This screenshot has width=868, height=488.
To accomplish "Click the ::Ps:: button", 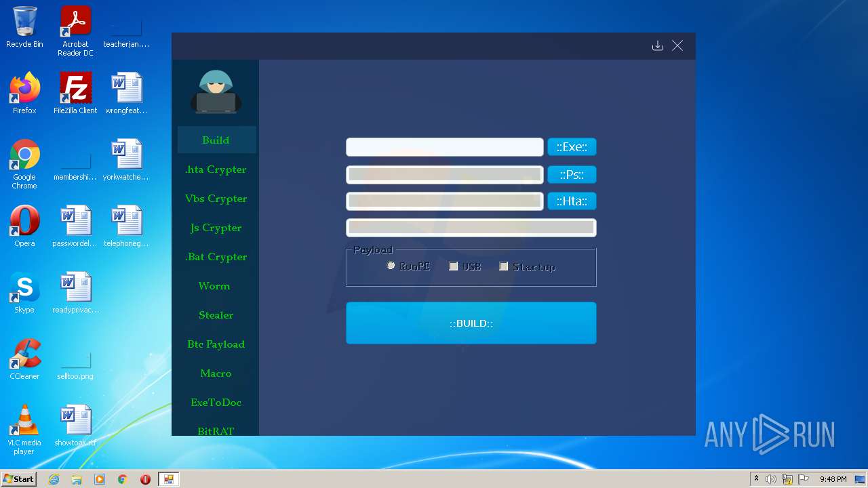I will tap(572, 175).
